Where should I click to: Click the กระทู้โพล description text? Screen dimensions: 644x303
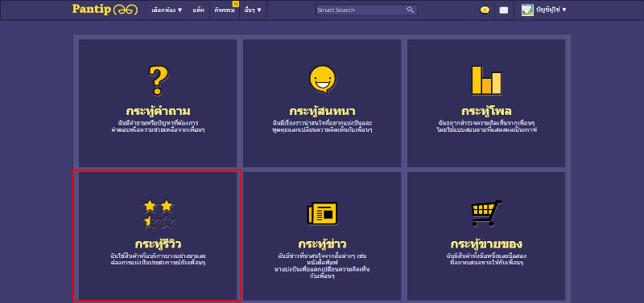click(x=487, y=126)
